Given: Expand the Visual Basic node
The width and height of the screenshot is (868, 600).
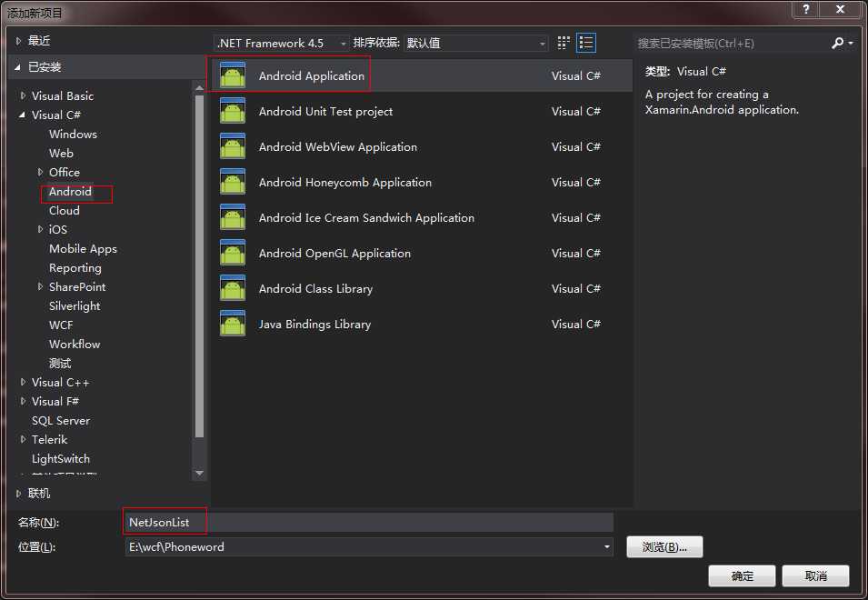Looking at the screenshot, I should point(23,95).
